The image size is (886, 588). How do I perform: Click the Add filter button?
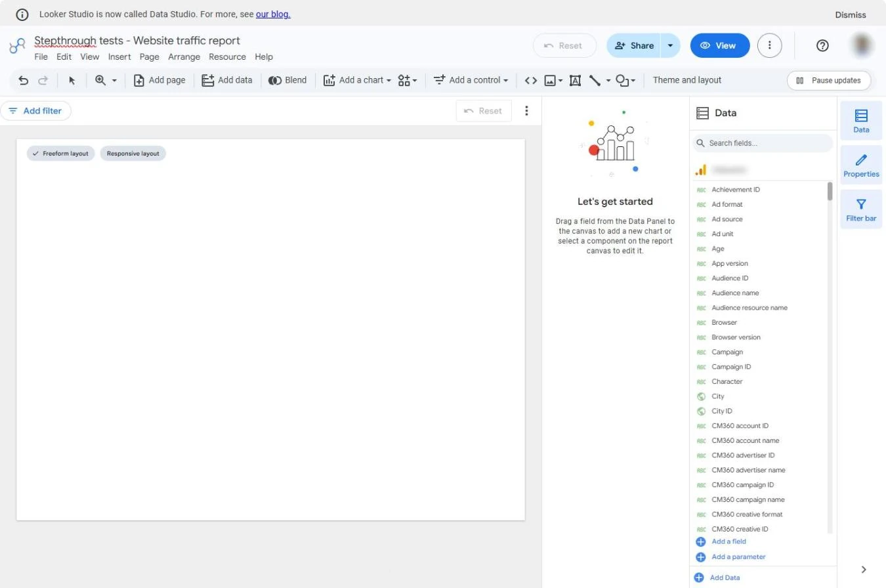(35, 111)
